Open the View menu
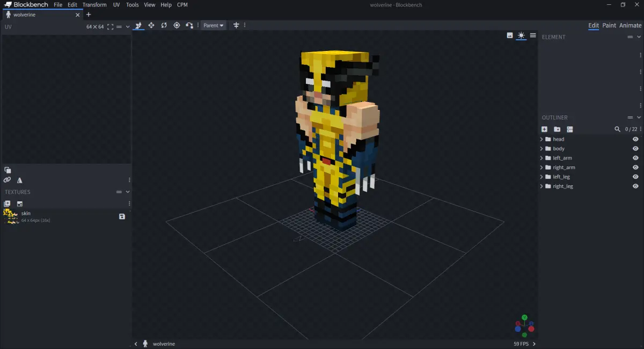The image size is (644, 349). pos(150,5)
